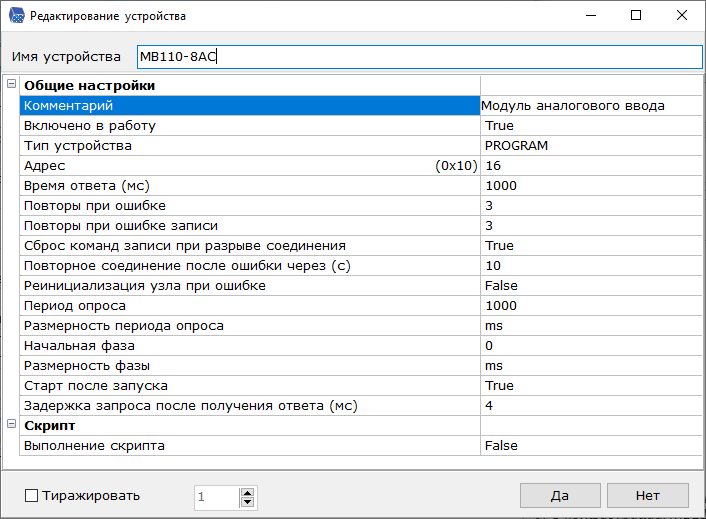Collapse the Общие настройки section

[12, 84]
